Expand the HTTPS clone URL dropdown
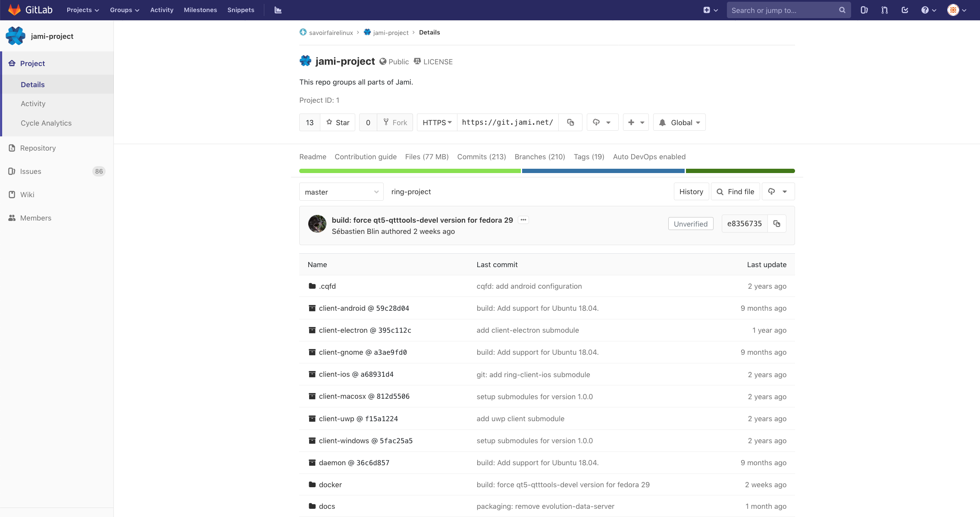 [436, 122]
